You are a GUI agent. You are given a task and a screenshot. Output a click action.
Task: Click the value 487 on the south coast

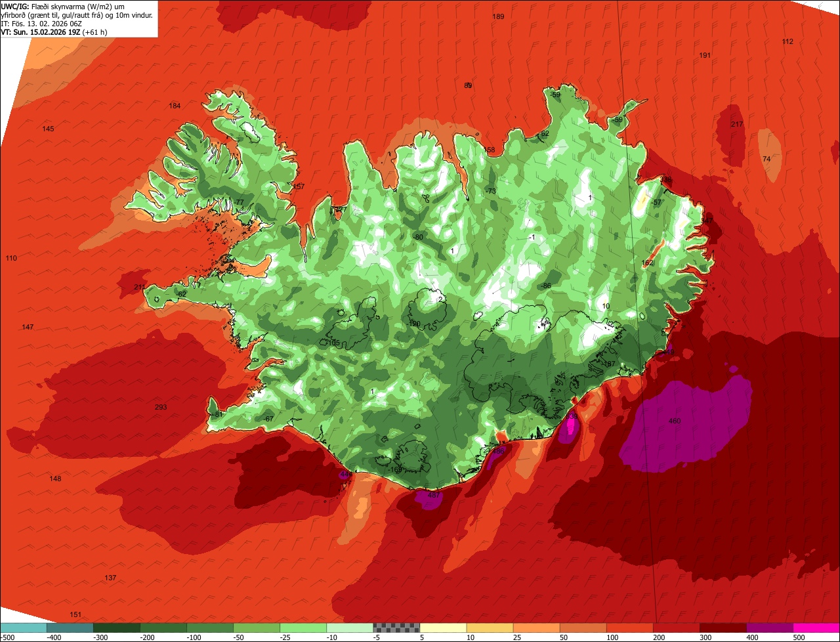434,496
